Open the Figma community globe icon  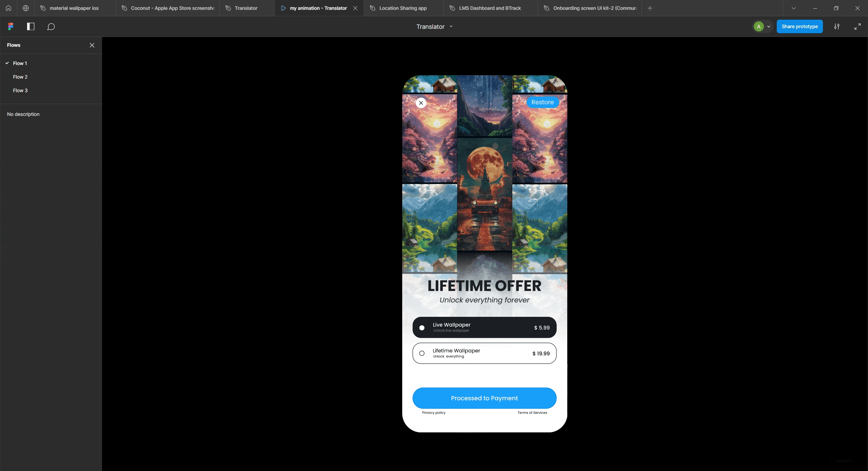(x=25, y=8)
